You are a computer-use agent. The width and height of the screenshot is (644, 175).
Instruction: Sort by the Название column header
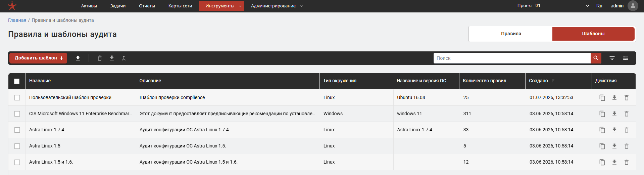(40, 81)
